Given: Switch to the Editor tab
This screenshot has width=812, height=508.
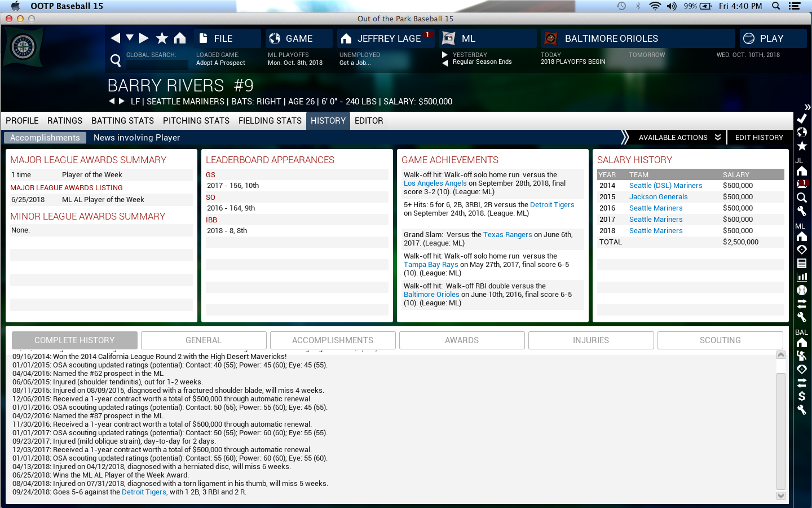Looking at the screenshot, I should [x=369, y=121].
